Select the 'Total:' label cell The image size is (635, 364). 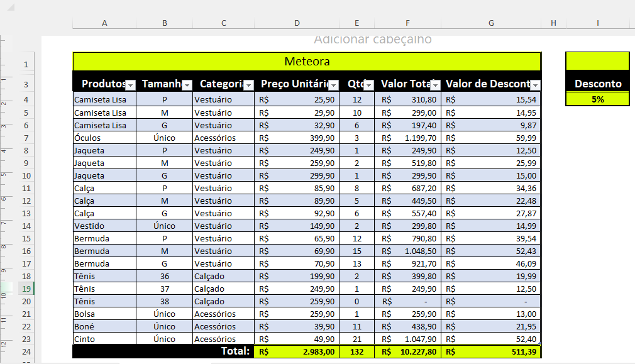163,351
